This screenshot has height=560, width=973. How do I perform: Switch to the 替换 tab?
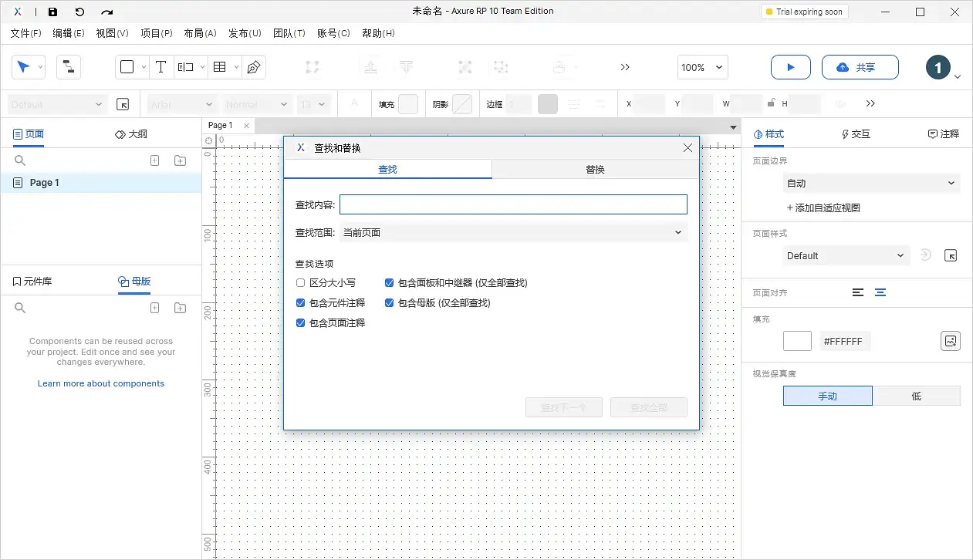pos(594,169)
